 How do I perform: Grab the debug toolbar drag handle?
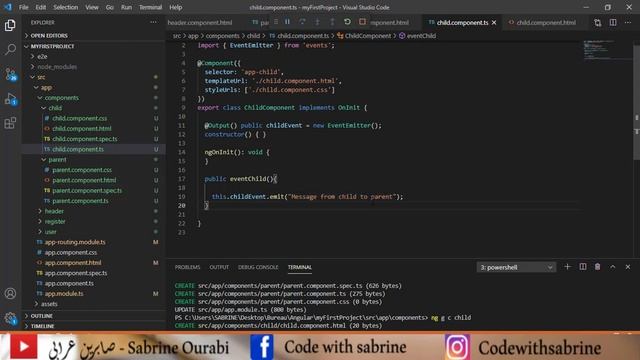click(276, 22)
